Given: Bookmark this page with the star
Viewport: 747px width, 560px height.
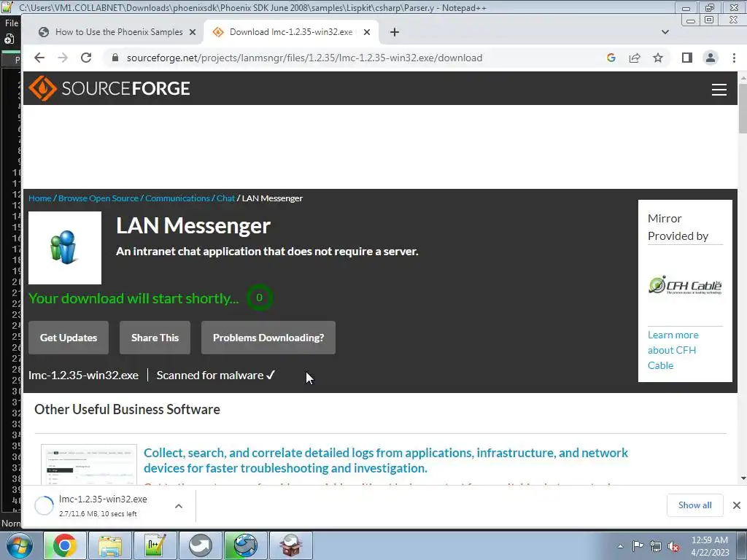Looking at the screenshot, I should [x=658, y=58].
